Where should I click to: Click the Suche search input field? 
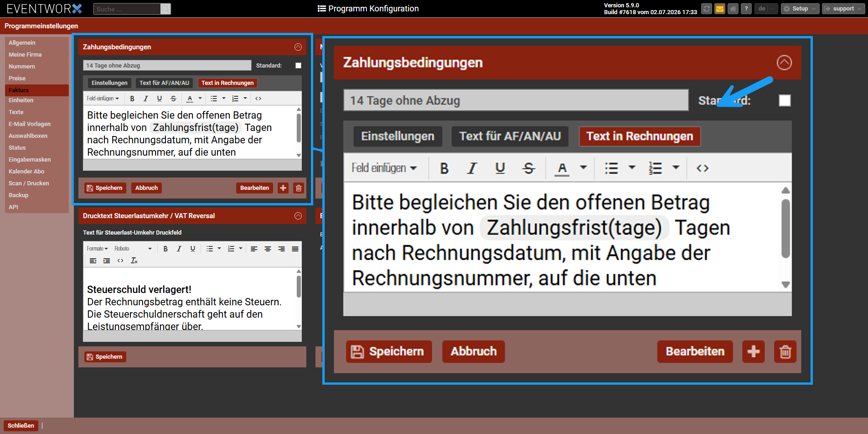tap(127, 9)
